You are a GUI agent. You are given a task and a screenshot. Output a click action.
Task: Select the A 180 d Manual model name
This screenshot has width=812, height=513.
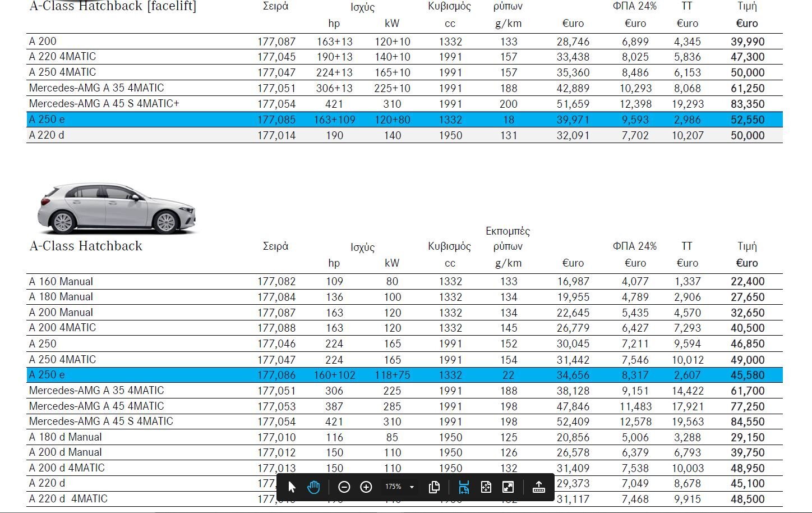click(66, 437)
